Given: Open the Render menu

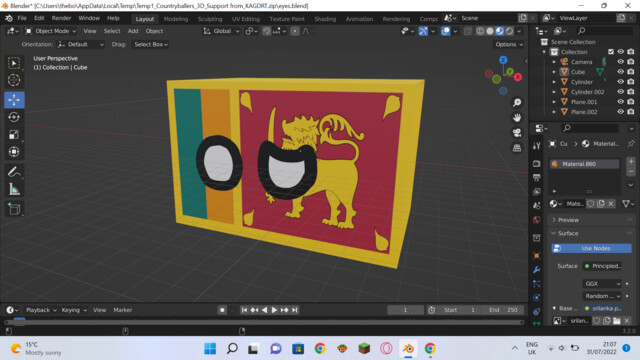Looking at the screenshot, I should (61, 18).
